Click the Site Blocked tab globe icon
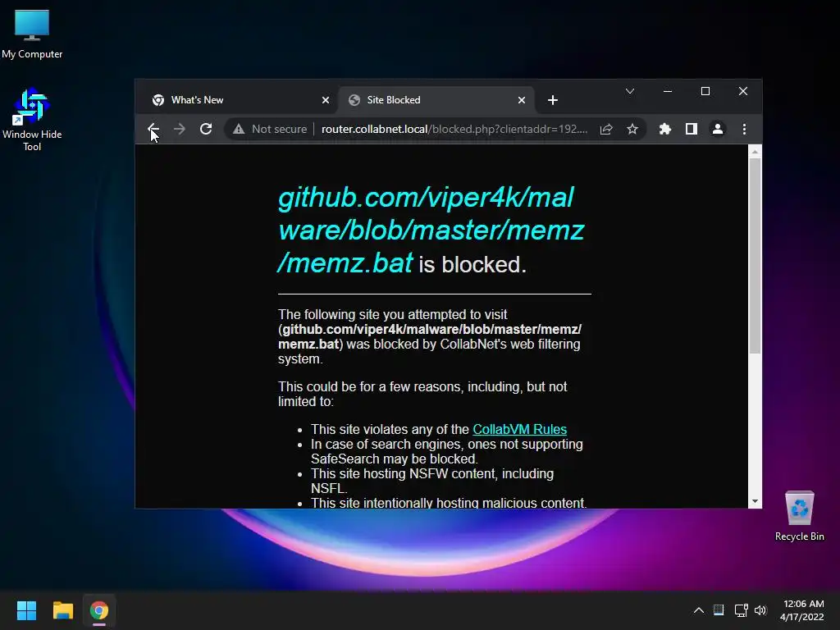The width and height of the screenshot is (840, 630). tap(354, 100)
